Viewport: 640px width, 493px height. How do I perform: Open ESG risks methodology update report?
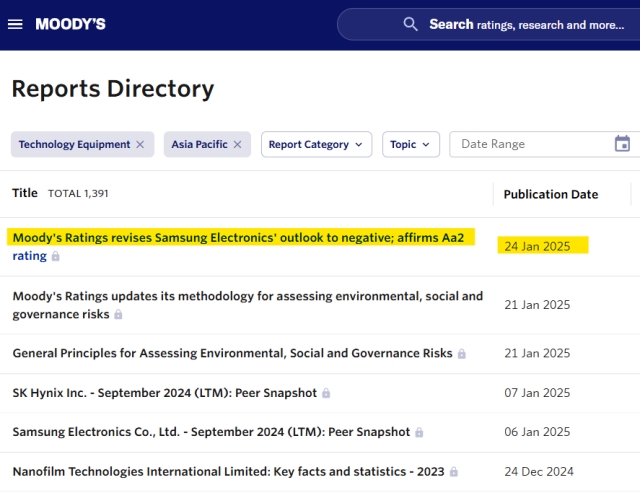click(x=247, y=296)
